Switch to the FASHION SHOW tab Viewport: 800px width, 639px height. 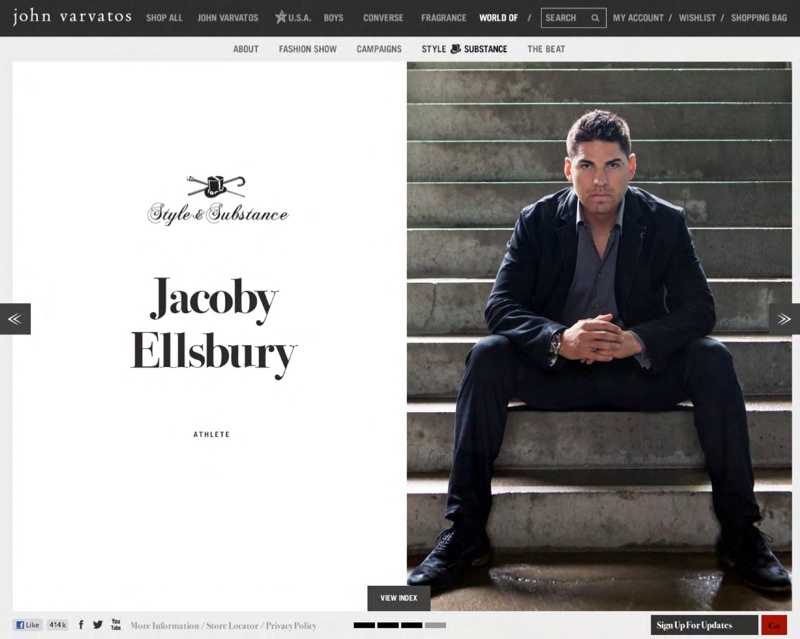(308, 49)
